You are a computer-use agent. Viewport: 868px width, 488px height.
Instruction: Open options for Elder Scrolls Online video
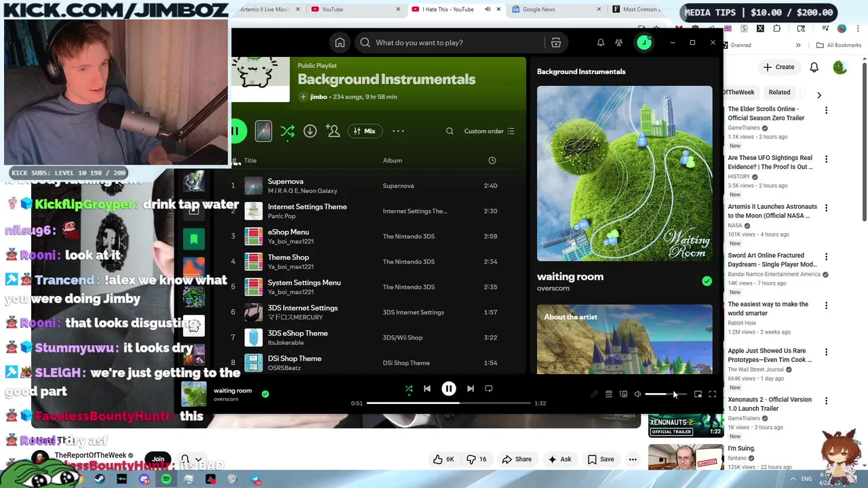click(826, 110)
